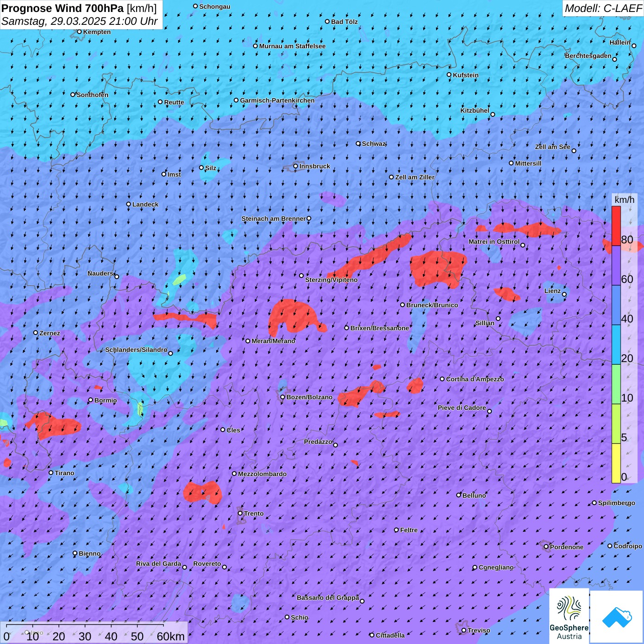Click the Treviso city marker
644x644 pixels.
[x=464, y=630]
